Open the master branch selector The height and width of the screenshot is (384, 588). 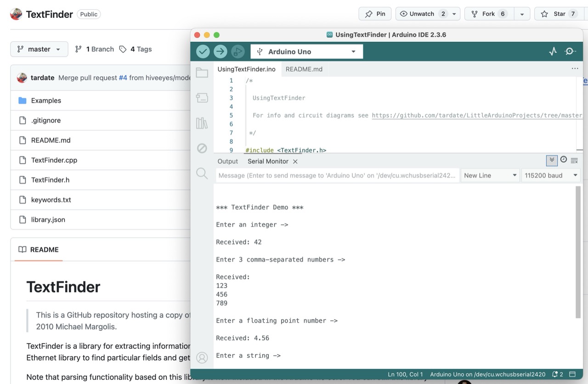click(x=39, y=49)
